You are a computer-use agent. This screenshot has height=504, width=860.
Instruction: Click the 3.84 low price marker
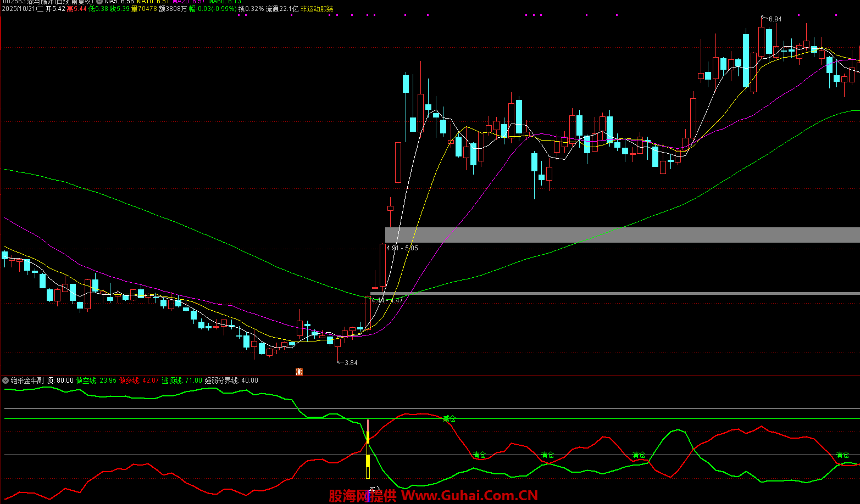point(351,363)
